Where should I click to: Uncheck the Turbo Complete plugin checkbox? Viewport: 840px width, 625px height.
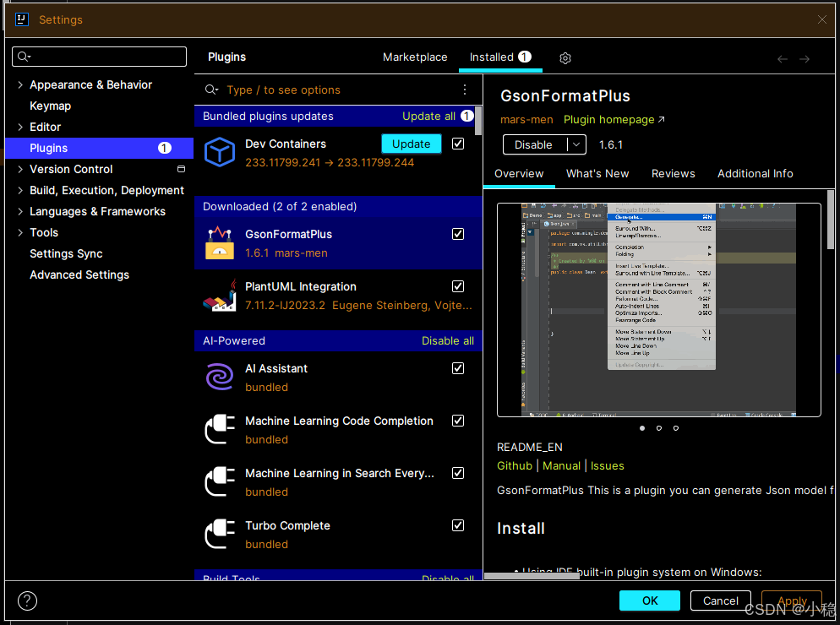pos(458,525)
